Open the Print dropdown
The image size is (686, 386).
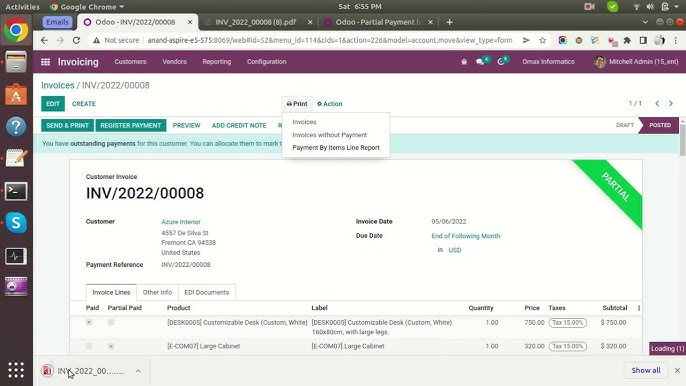(297, 104)
